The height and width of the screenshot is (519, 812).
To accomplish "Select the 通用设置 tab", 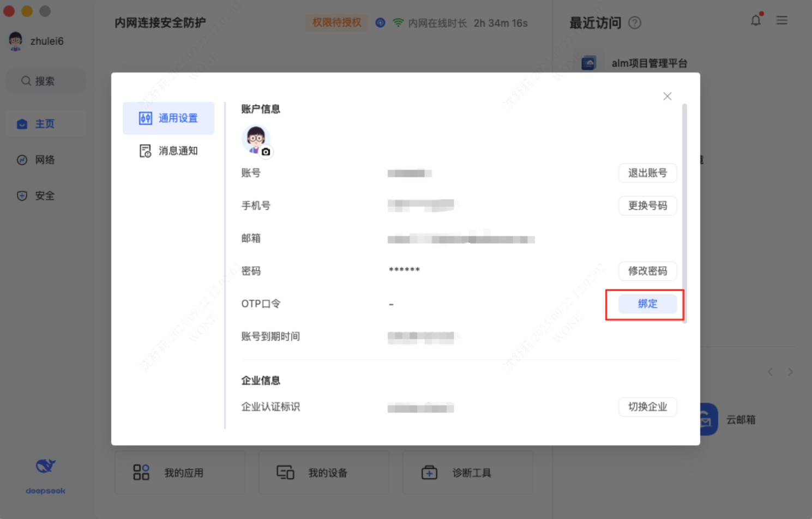I will pyautogui.click(x=169, y=118).
